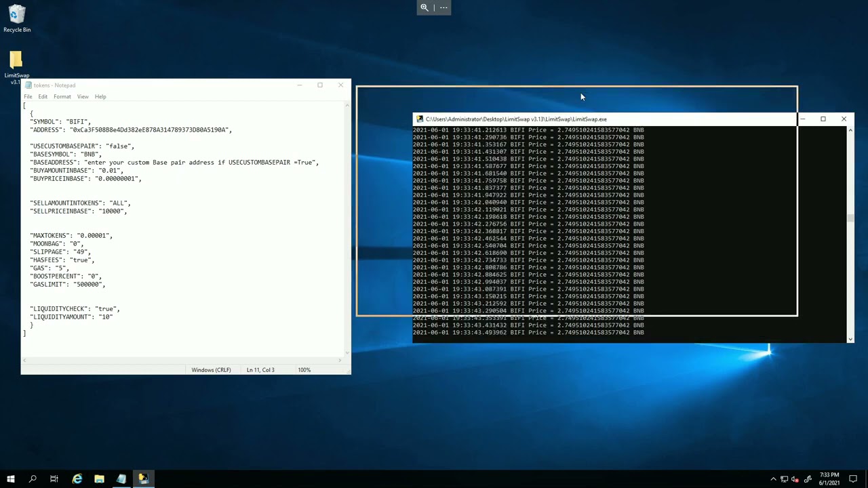Click the "BOOSTPERCENT": "0" line
Viewport: 868px width, 488px height.
66,277
